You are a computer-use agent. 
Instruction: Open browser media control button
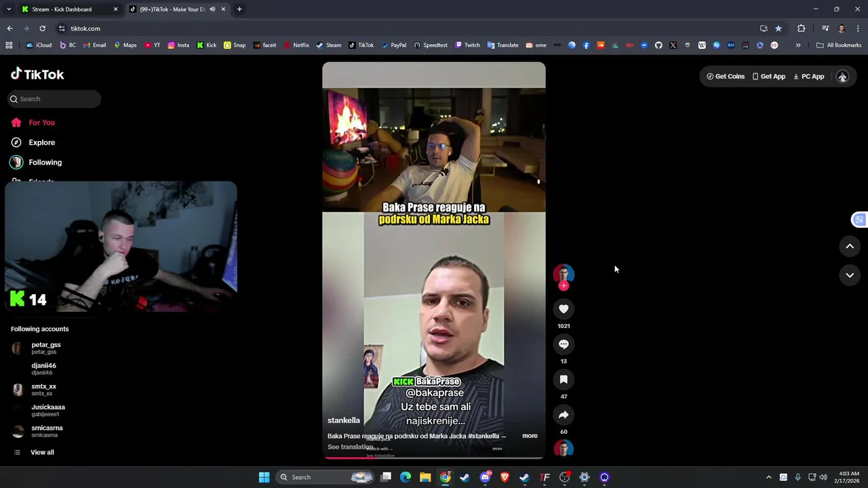click(825, 28)
